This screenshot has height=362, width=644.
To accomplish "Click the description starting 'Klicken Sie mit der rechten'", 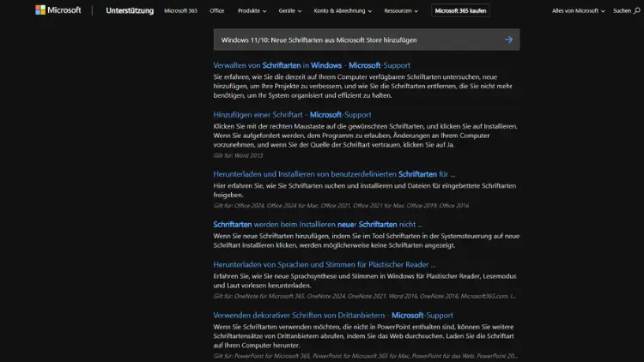I will (365, 136).
